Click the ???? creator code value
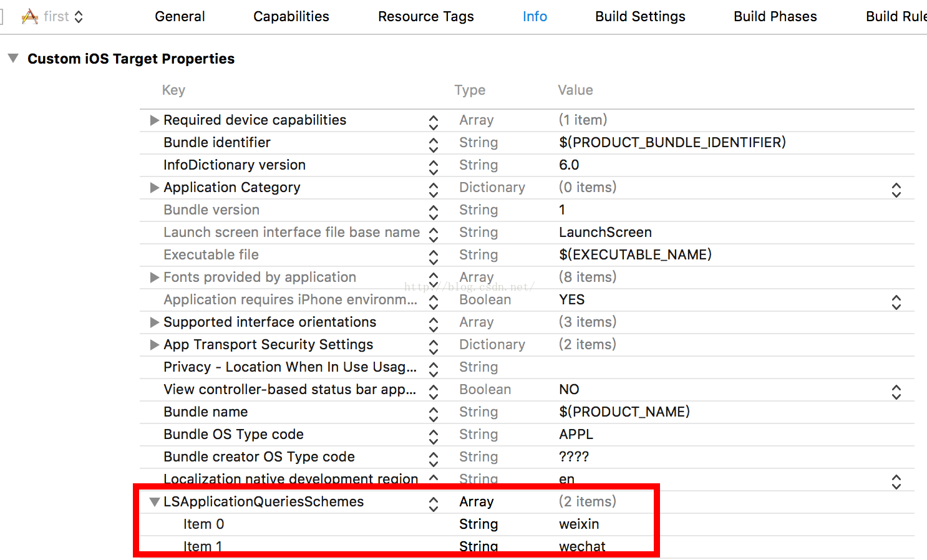 pyautogui.click(x=574, y=457)
